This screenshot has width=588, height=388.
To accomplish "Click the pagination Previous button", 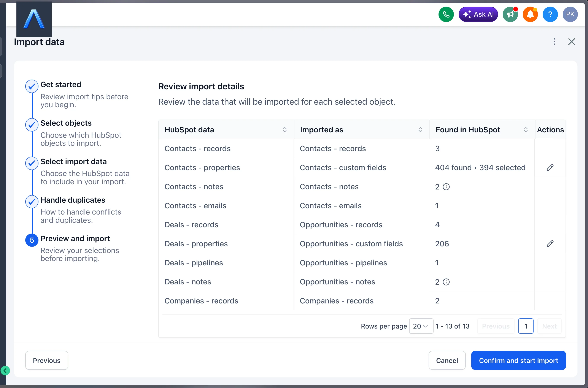I will point(496,326).
